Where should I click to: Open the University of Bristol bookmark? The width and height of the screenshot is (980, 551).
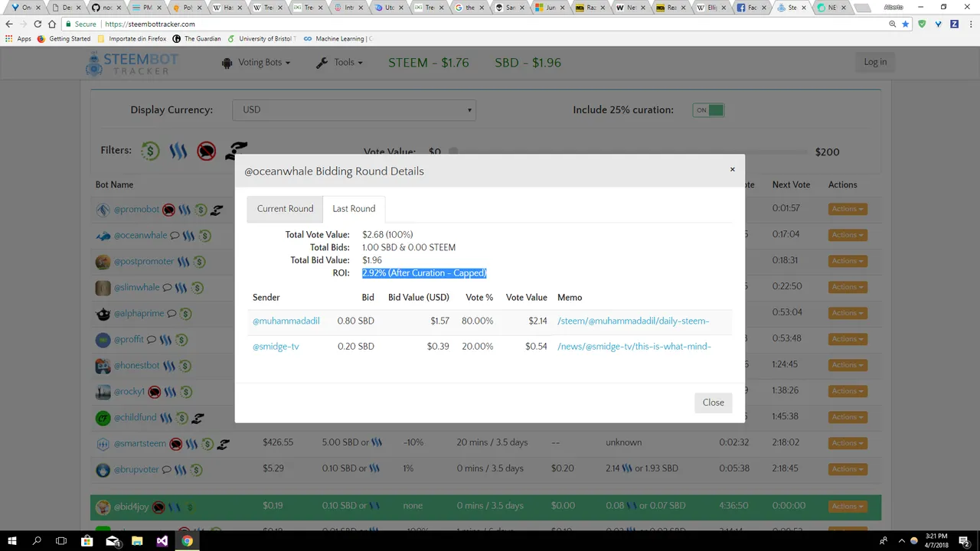262,38
